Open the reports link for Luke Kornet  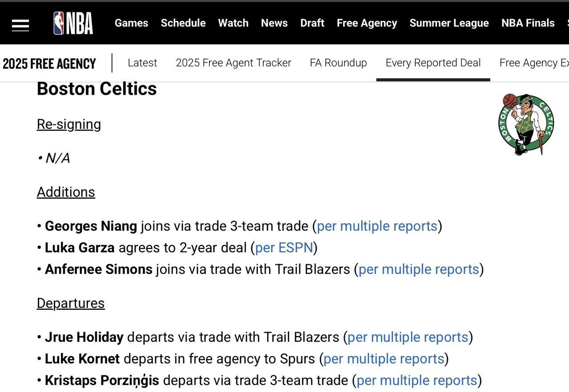384,359
